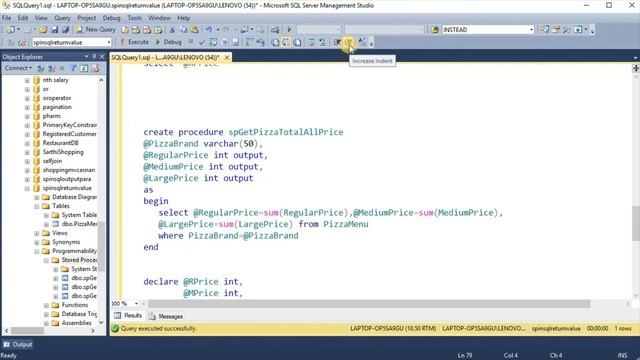Specify values for template parameters icon
Image resolution: width=640 pixels, height=360 pixels.
pyautogui.click(x=362, y=42)
